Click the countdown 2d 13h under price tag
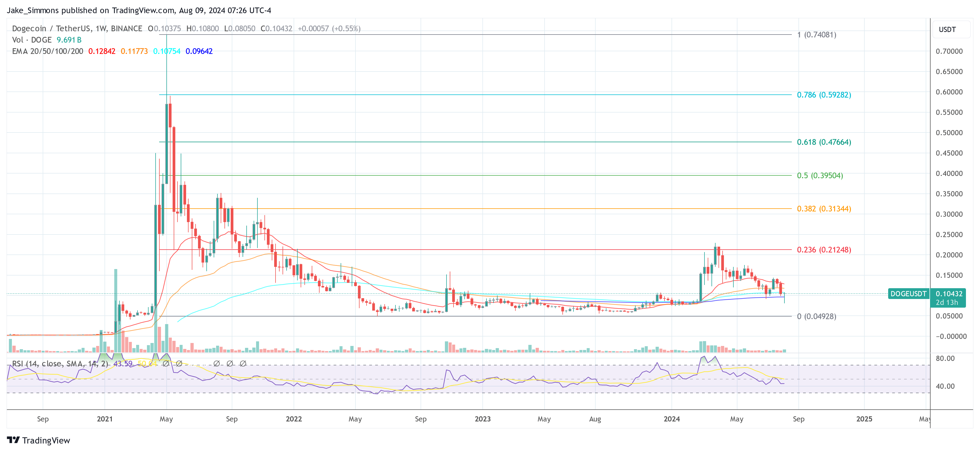The width and height of the screenshot is (980, 452). coord(947,303)
